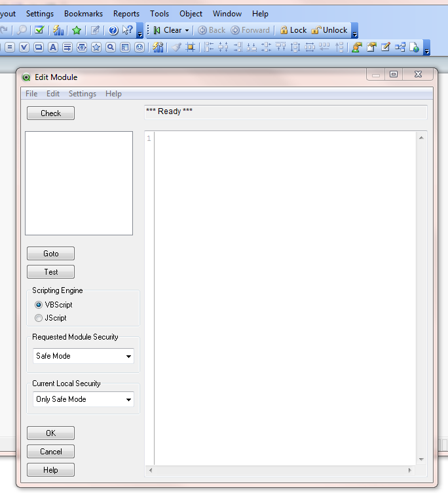Create a Container object icon

coord(125,47)
